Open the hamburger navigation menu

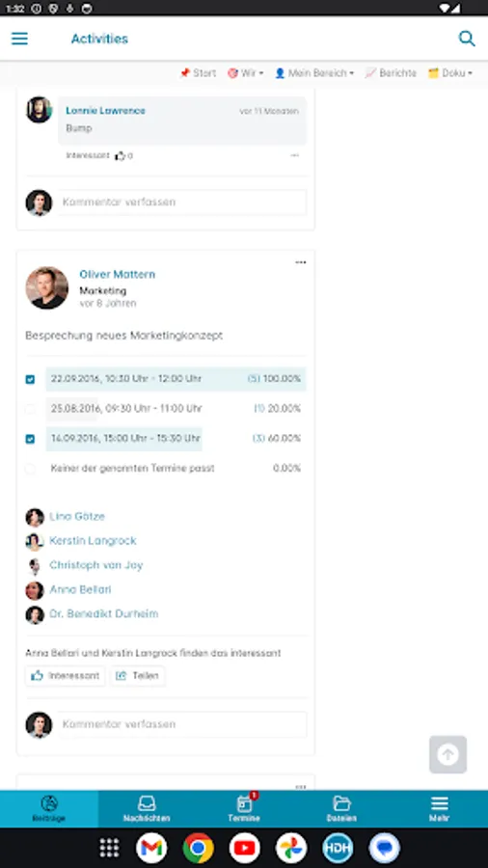(x=19, y=39)
